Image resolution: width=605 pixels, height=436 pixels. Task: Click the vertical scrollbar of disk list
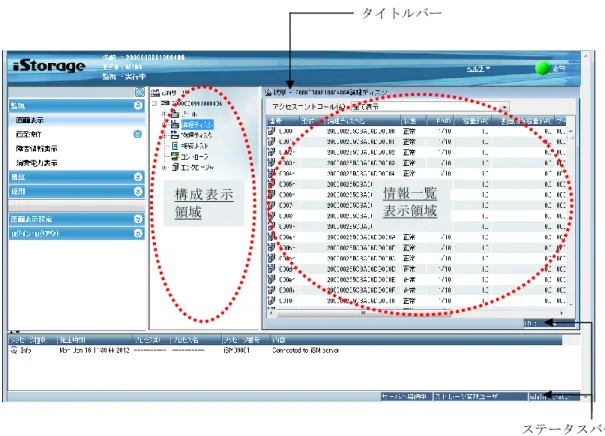(x=571, y=216)
